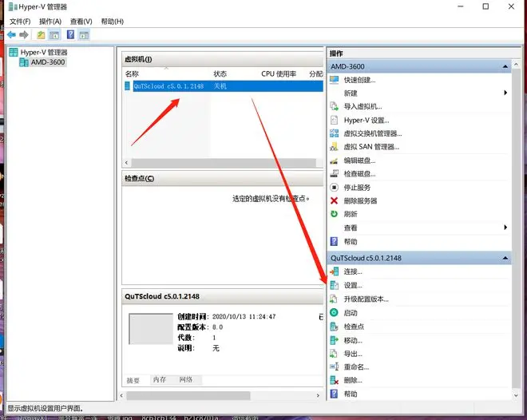Image resolution: width=527 pixels, height=420 pixels.
Task: Click the Up one level toolbar icon
Action: point(41,34)
